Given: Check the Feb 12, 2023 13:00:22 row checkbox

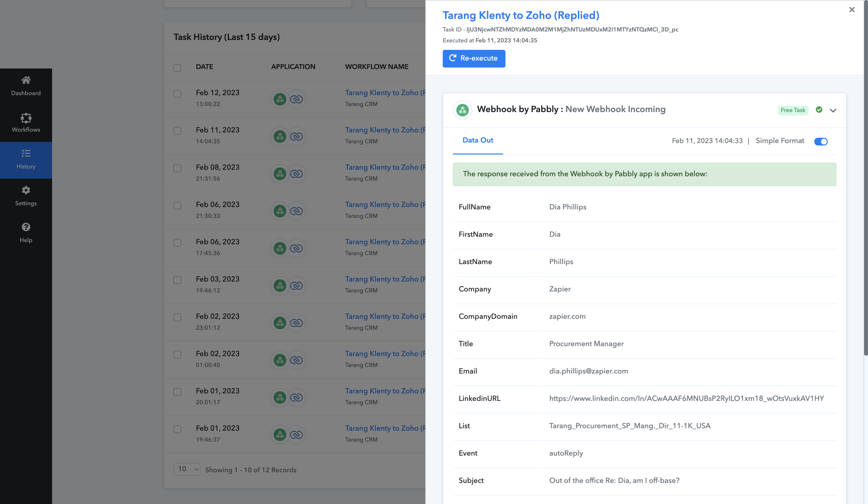Looking at the screenshot, I should pos(177,94).
